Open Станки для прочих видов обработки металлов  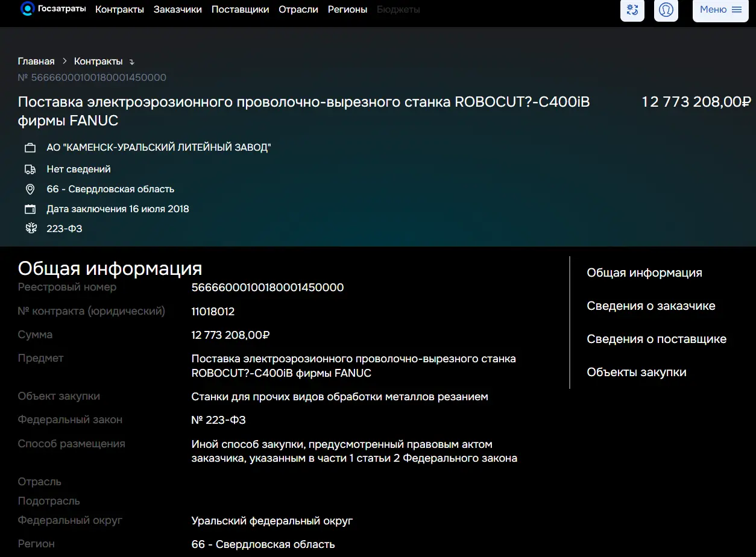(339, 397)
